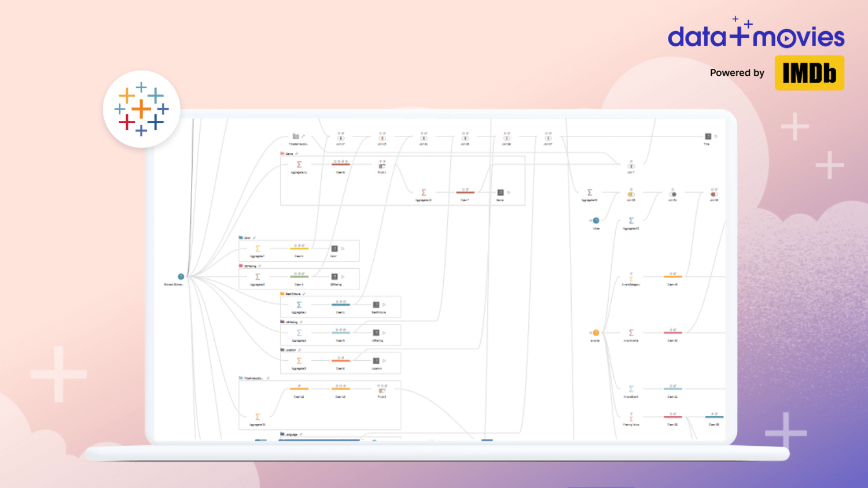Select the Clean step in Location group
Viewport: 868px width, 488px height.
[340, 361]
